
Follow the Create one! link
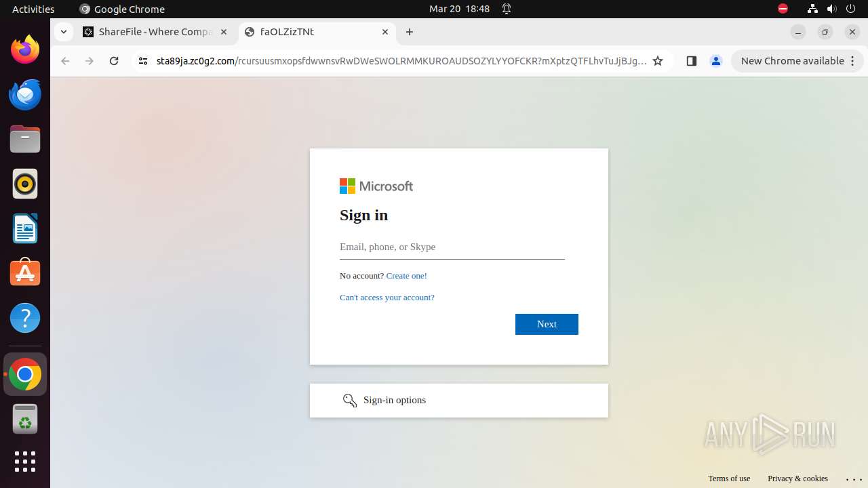point(406,276)
